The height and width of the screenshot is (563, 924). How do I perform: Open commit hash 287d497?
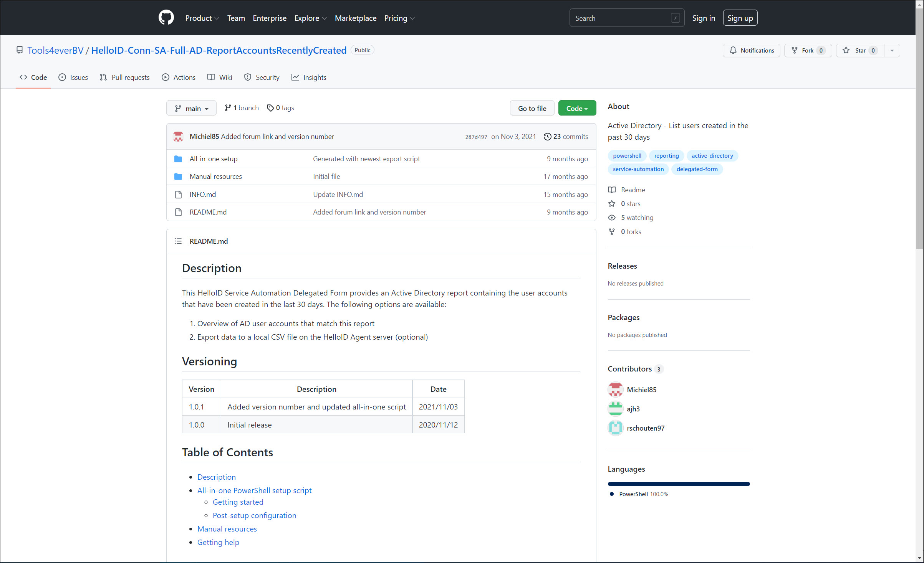476,137
